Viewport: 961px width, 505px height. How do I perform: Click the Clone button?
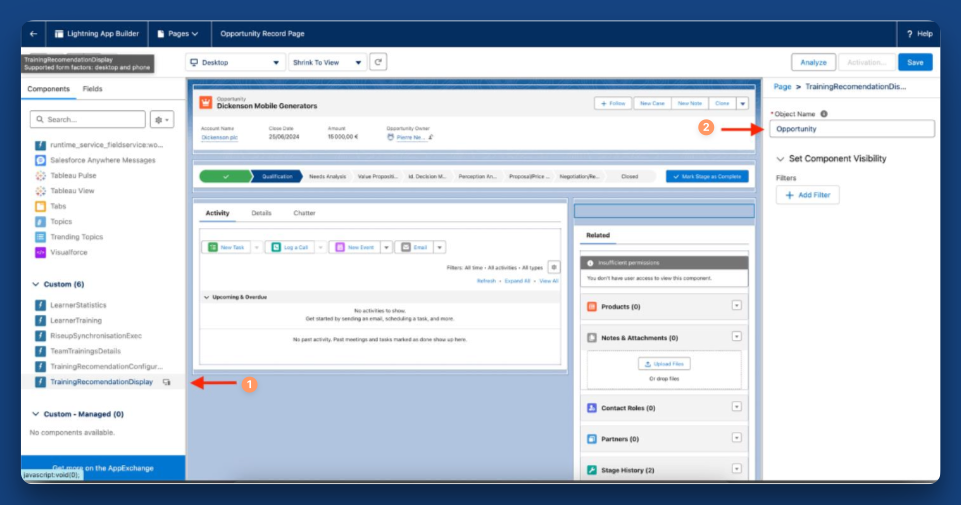pyautogui.click(x=722, y=104)
